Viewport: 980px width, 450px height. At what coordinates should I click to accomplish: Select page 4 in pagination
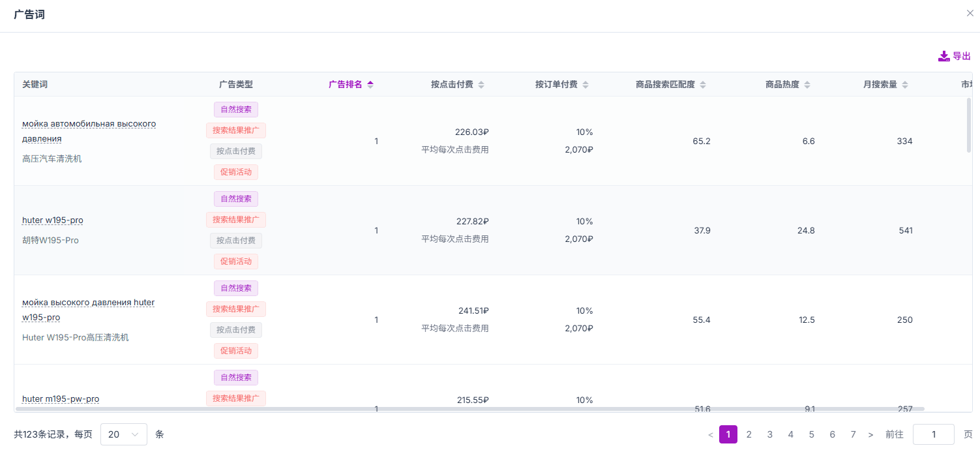coord(791,434)
